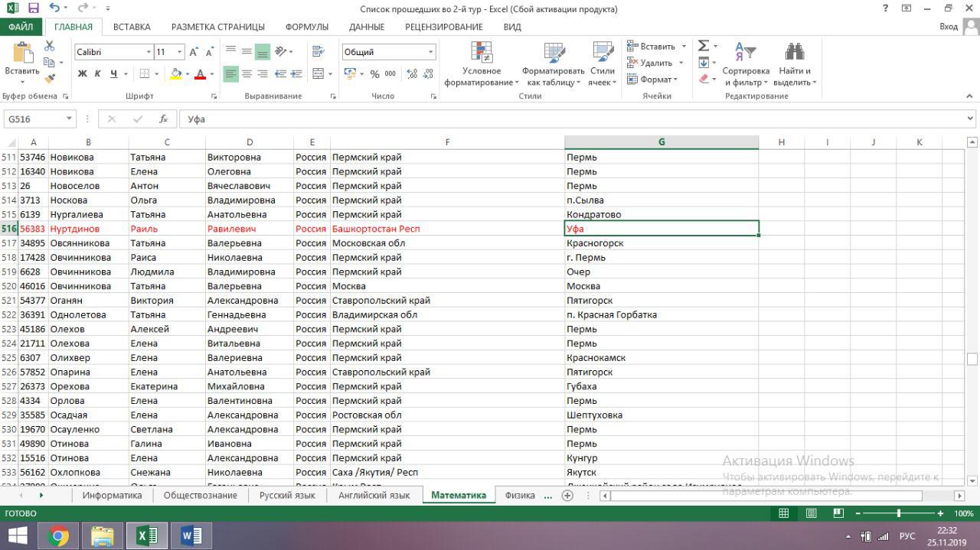Collapse the ribbon with the chevron
The height and width of the screenshot is (550, 980).
coord(969,96)
